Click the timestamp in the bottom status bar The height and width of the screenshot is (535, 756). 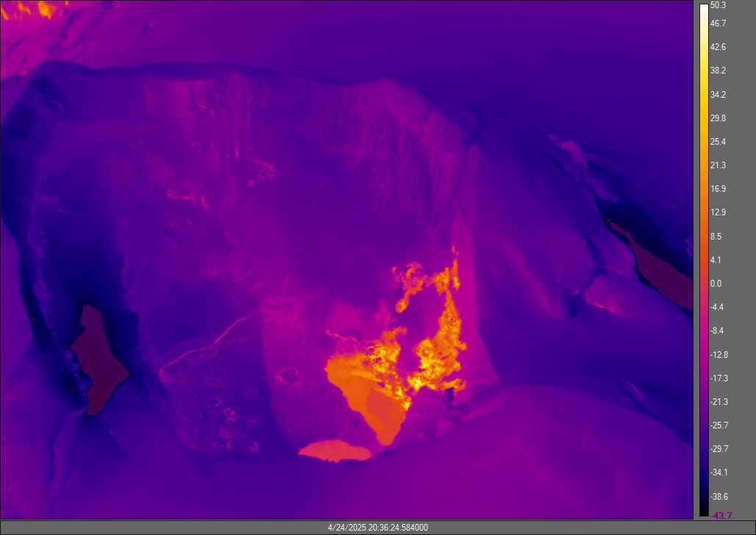tap(377, 528)
